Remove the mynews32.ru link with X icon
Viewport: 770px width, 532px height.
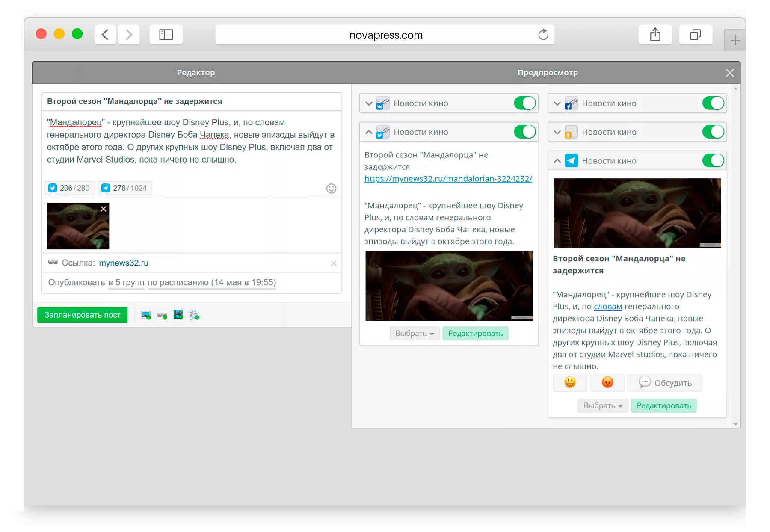[334, 263]
